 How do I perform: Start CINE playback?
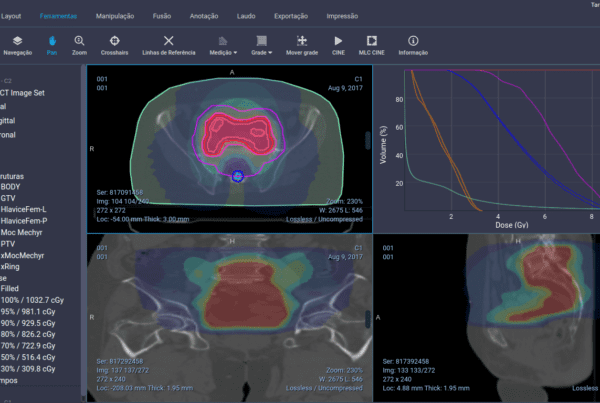tap(337, 44)
